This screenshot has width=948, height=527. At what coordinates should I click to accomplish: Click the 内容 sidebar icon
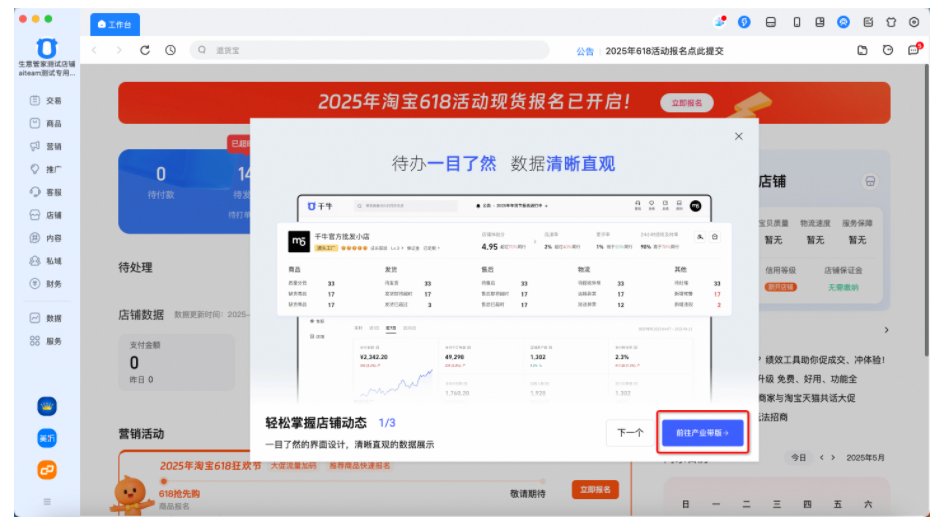pyautogui.click(x=35, y=238)
